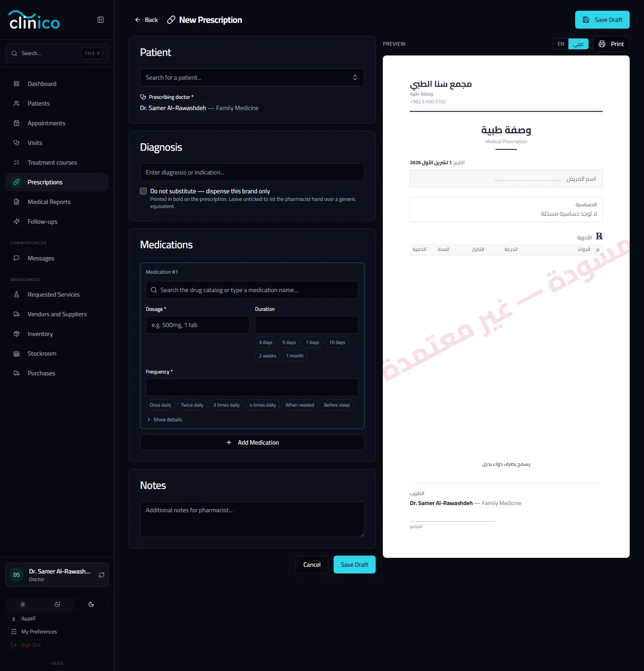Choose the 2 weeks duration chip
The image size is (644, 671).
click(x=267, y=356)
